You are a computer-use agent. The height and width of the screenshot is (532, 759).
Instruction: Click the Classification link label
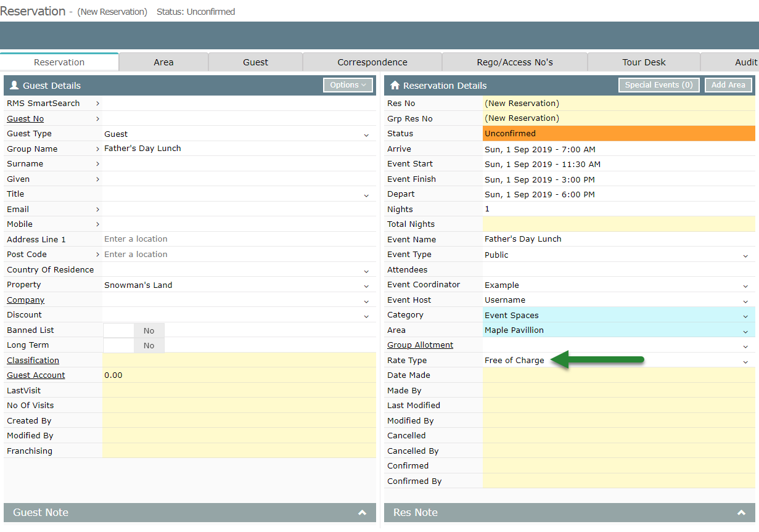click(x=33, y=361)
